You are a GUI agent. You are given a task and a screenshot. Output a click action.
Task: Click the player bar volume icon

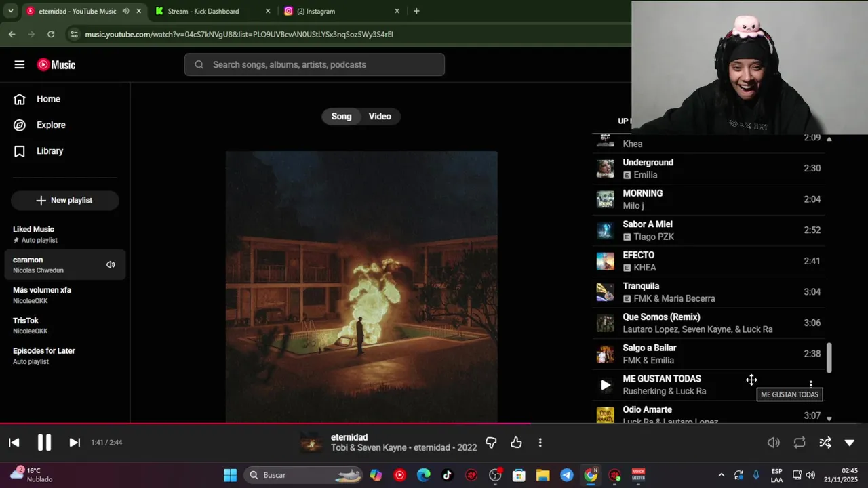[x=773, y=443]
